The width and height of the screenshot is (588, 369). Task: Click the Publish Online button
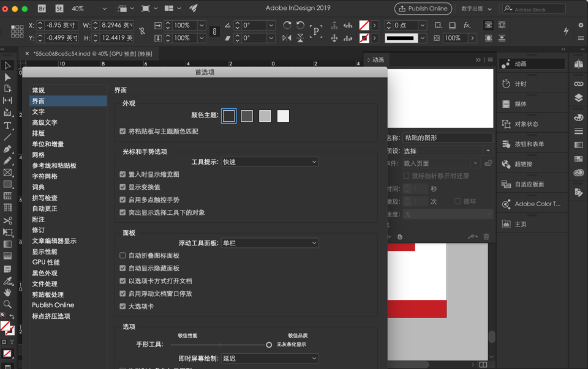click(x=423, y=9)
